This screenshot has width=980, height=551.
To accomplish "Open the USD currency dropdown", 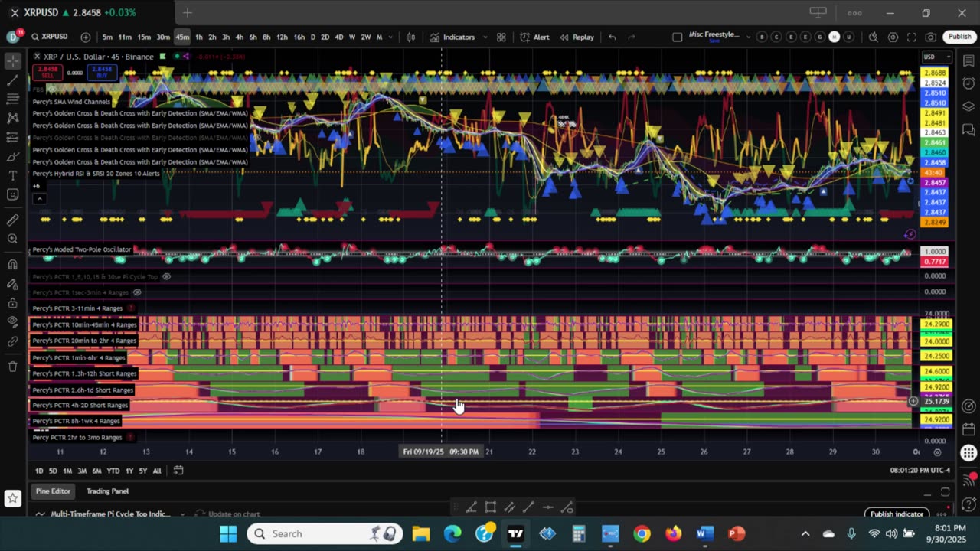I will [936, 57].
